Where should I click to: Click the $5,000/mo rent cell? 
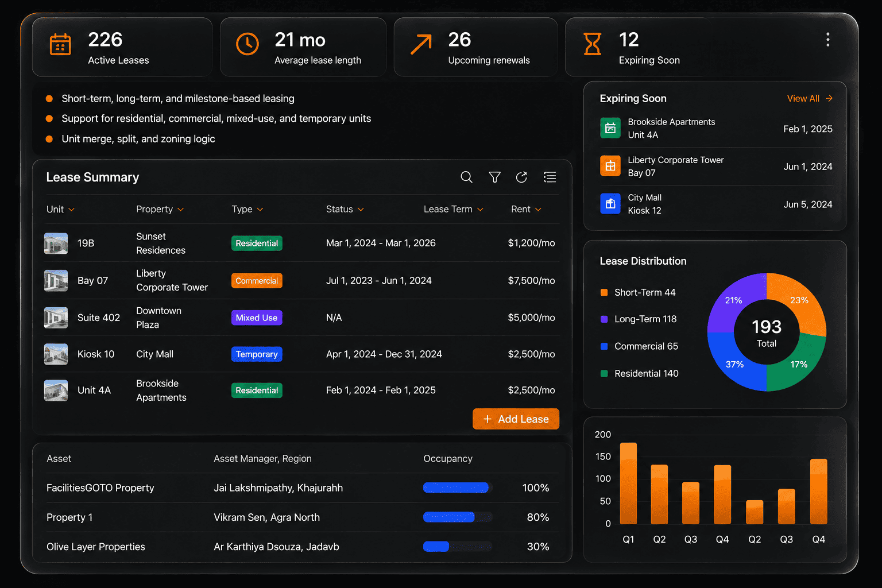[x=531, y=318]
